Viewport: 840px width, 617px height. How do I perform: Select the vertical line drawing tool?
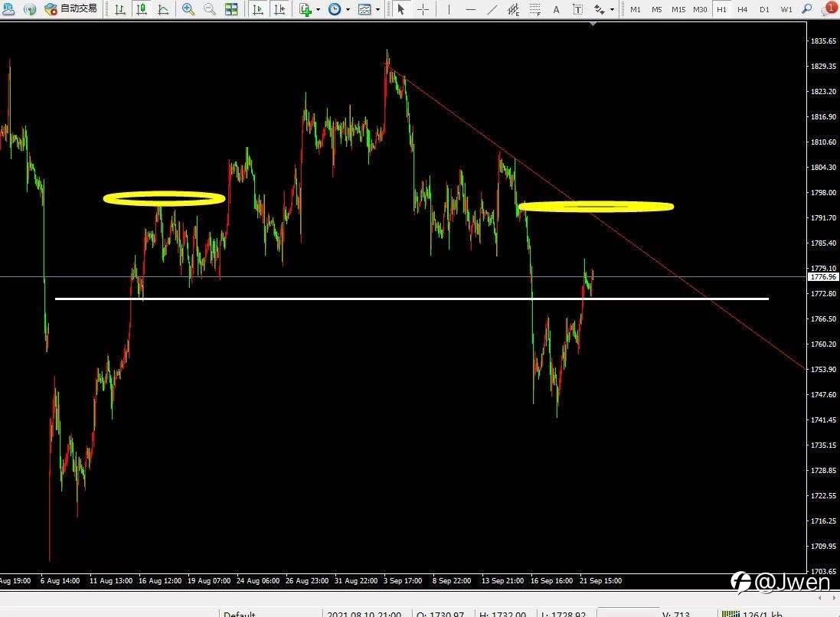[449, 9]
